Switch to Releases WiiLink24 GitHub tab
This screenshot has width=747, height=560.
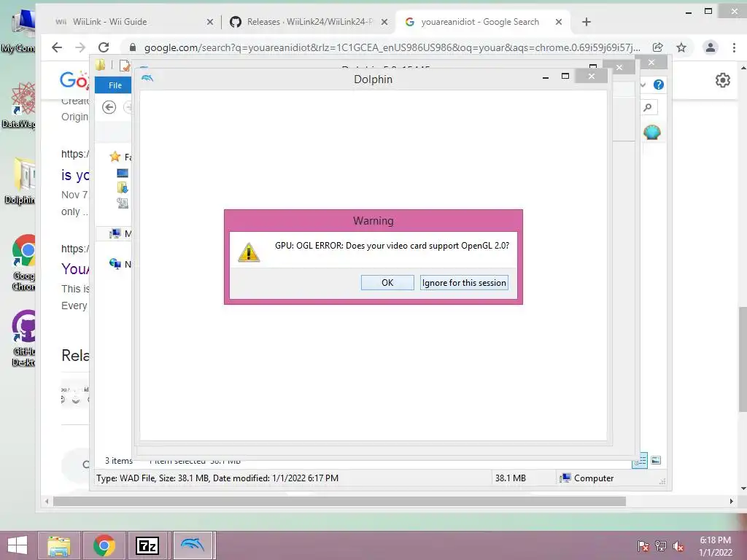(309, 22)
